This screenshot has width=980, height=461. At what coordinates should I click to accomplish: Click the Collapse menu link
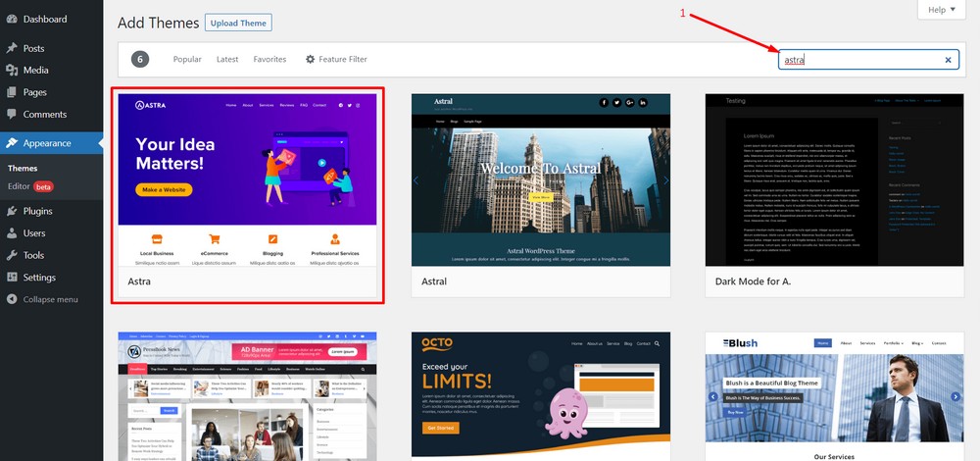(51, 299)
